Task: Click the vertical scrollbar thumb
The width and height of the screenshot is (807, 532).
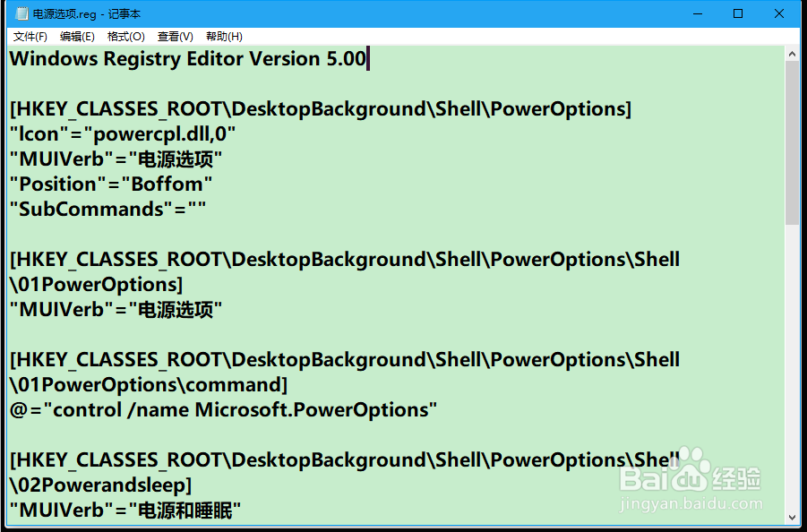Action: (x=792, y=142)
